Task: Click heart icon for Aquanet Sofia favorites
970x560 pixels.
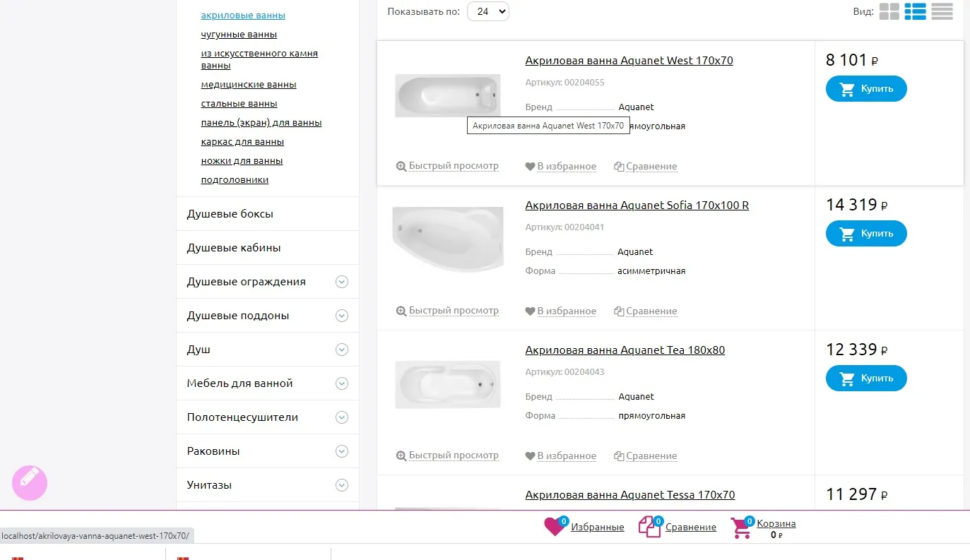Action: point(530,311)
